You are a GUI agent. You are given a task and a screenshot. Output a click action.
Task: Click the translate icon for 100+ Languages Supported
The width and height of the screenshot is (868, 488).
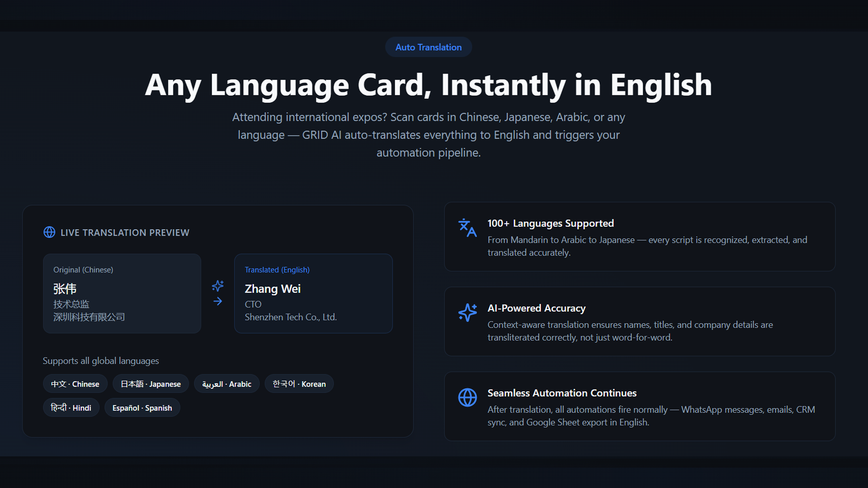coord(467,228)
